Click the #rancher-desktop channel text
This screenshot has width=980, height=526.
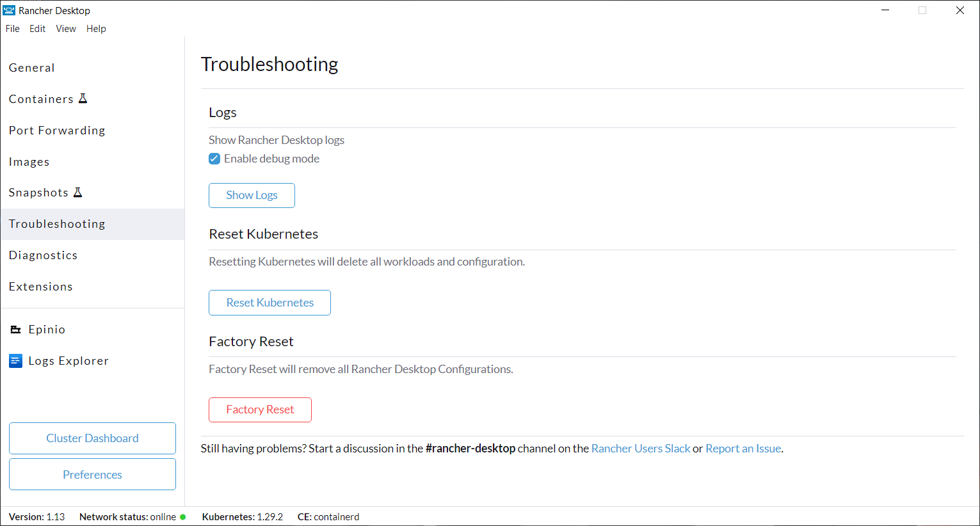pos(470,449)
